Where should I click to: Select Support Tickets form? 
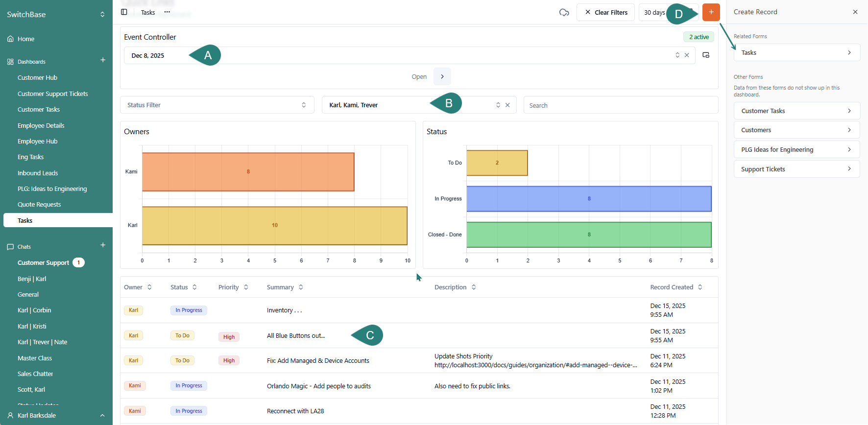pos(796,169)
